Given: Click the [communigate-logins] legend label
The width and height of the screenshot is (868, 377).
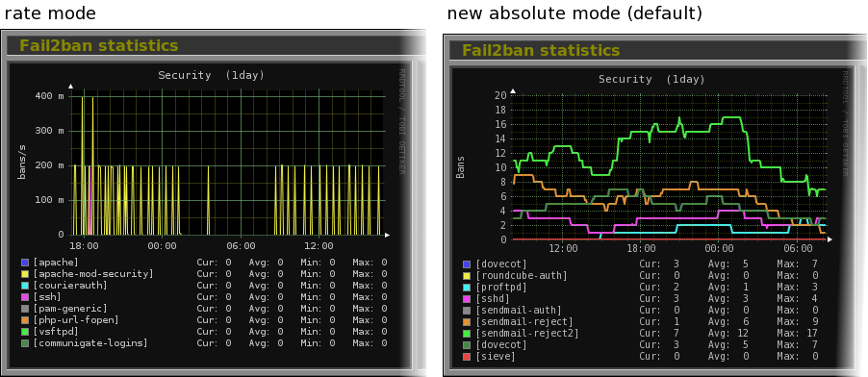Looking at the screenshot, I should [x=90, y=343].
